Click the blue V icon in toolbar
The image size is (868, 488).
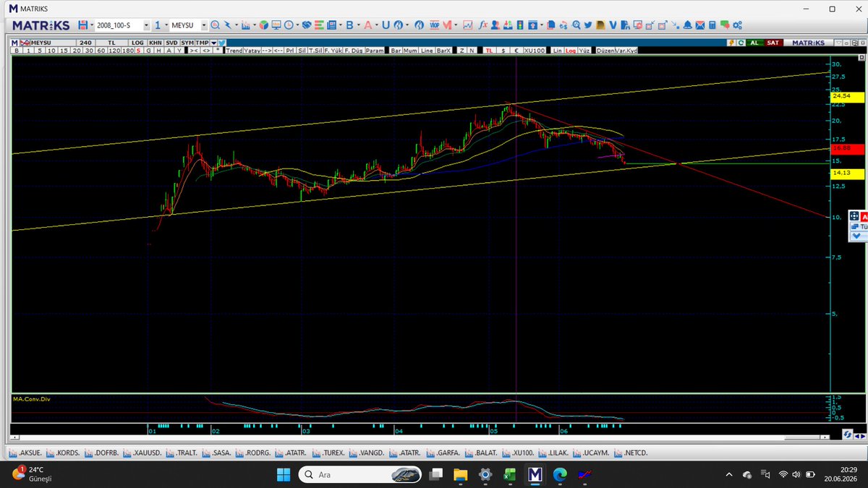coord(613,25)
